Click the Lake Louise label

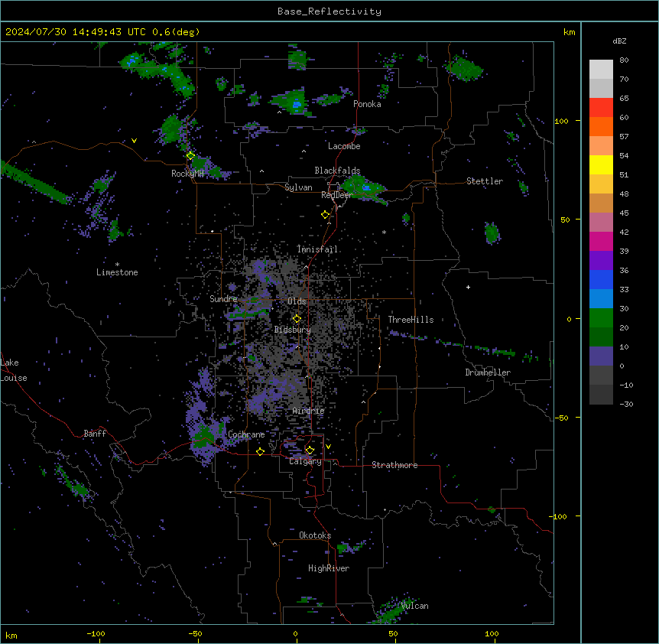coord(14,370)
